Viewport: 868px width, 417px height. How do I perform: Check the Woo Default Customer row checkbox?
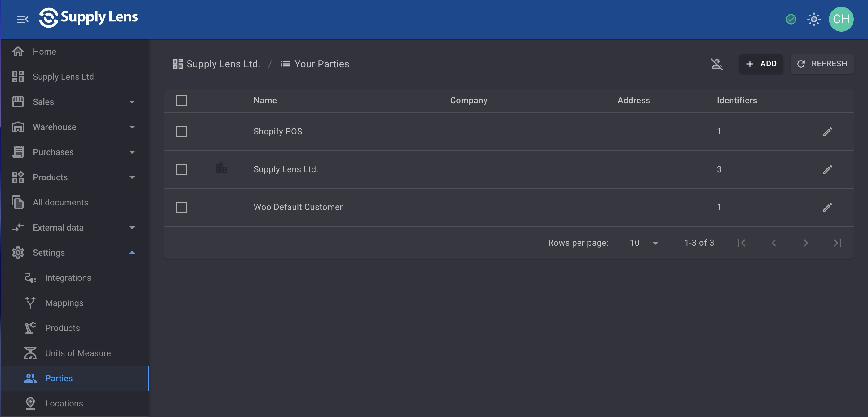(x=182, y=207)
